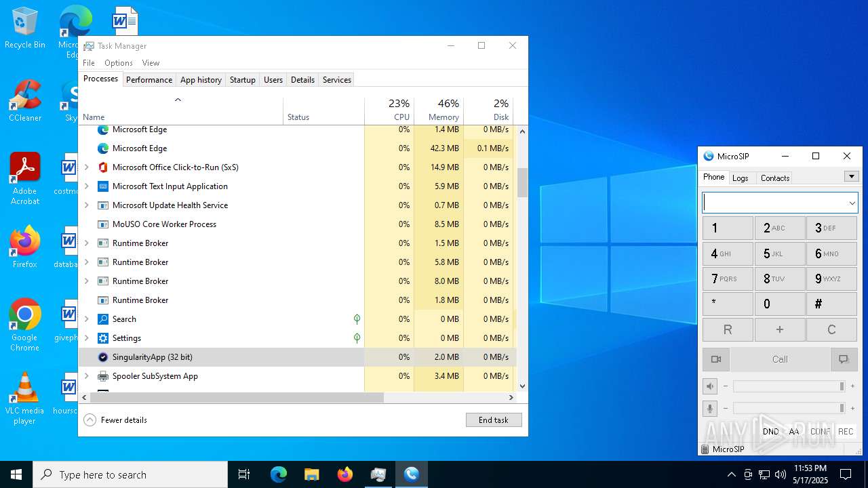The height and width of the screenshot is (488, 868).
Task: Dial the 5 JKL keypad button
Action: [780, 254]
